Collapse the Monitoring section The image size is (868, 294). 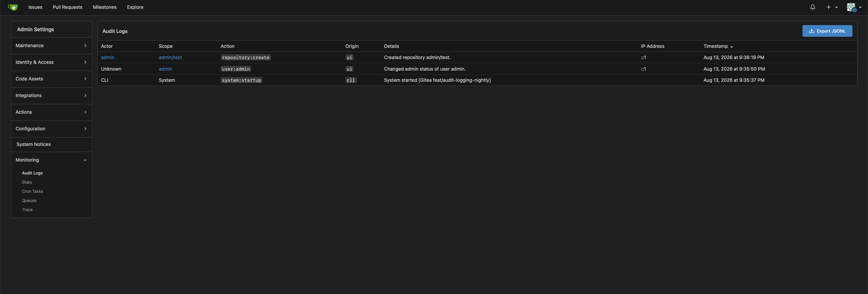coord(52,160)
